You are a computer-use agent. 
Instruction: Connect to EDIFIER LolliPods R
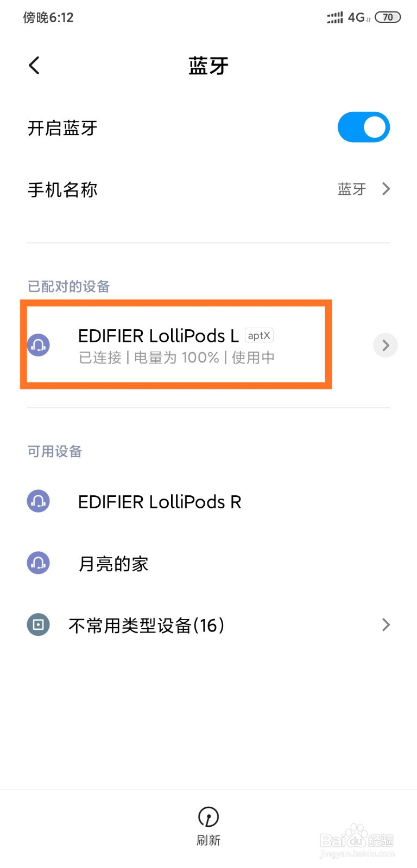pyautogui.click(x=208, y=501)
